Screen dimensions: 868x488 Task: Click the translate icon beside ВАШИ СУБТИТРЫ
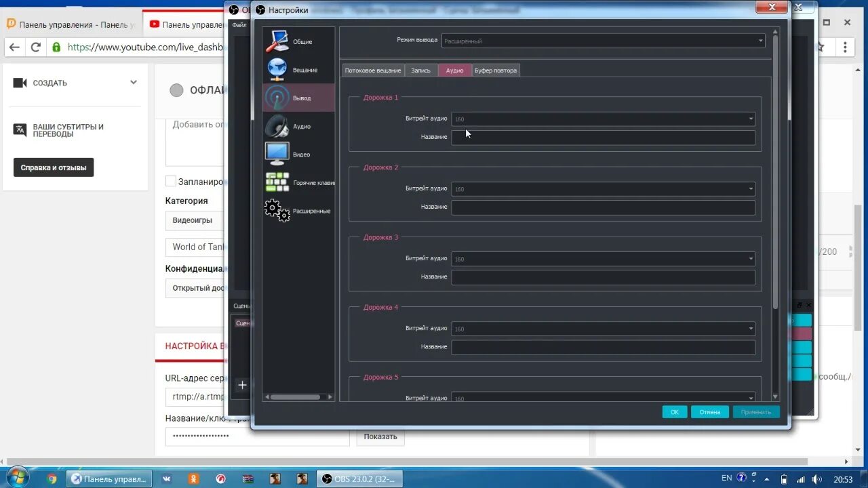[20, 129]
